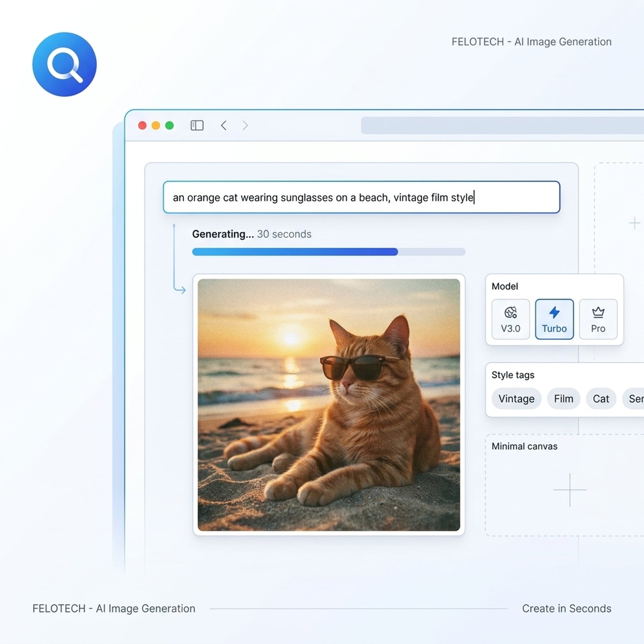The width and height of the screenshot is (644, 644).
Task: Click the 'Minimal canvas' label
Action: [524, 446]
